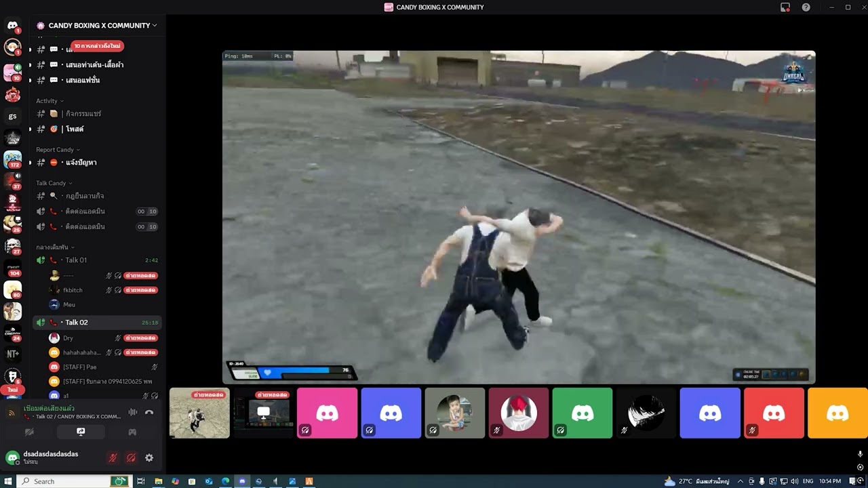Viewport: 868px width, 488px height.
Task: Toggle microphone mute in user panel
Action: (x=113, y=457)
